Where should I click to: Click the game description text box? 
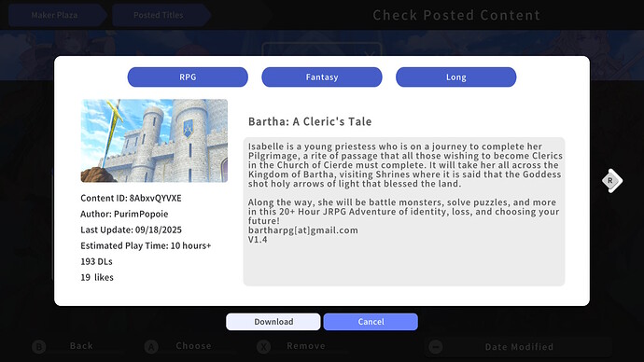pos(404,212)
